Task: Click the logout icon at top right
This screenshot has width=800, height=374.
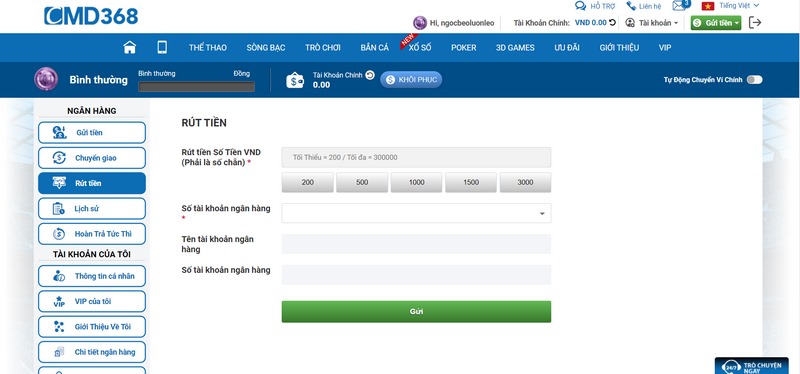Action: tap(755, 22)
